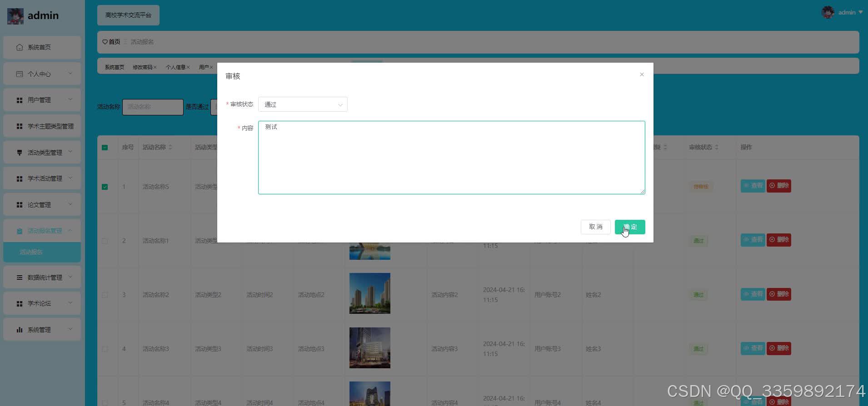View details of row 活动名称2
This screenshot has width=868, height=406.
tap(753, 294)
